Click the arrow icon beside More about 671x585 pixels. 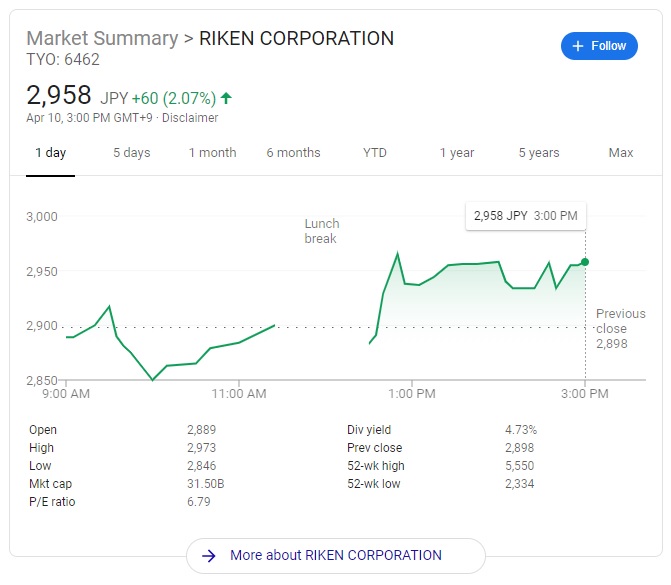coord(208,555)
